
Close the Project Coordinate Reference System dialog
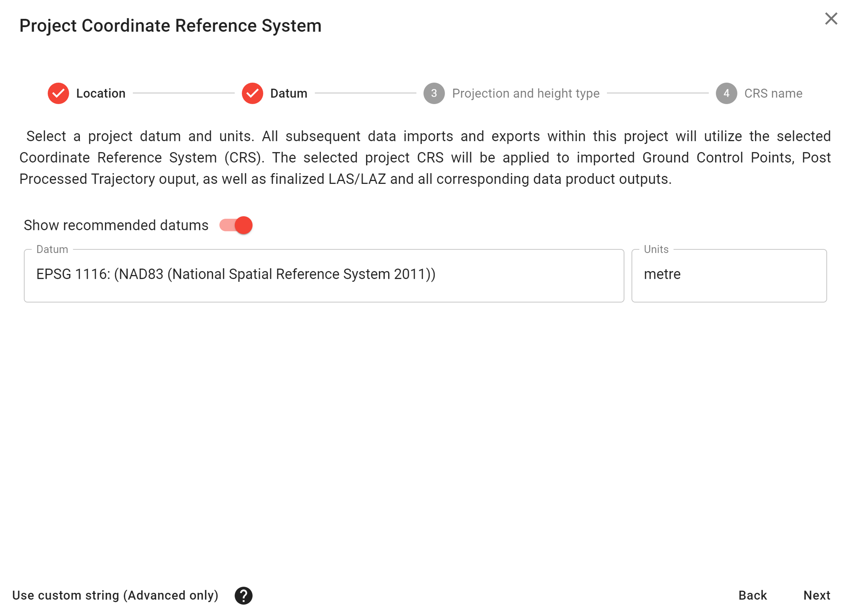[x=831, y=19]
